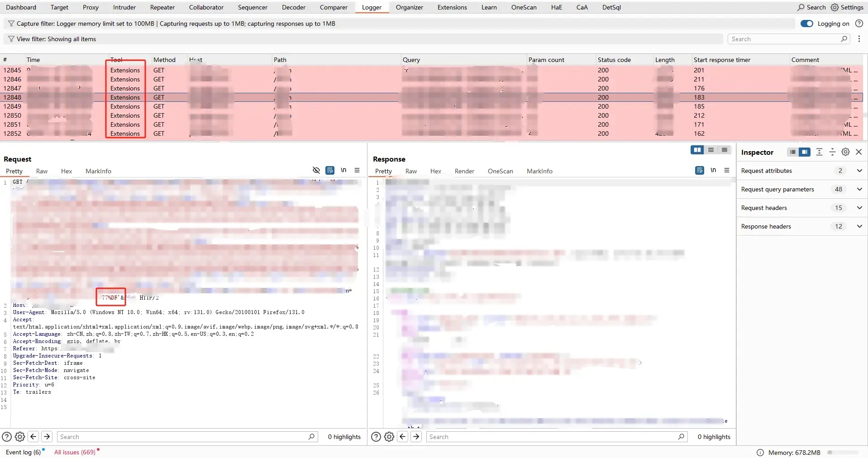This screenshot has height=458, width=868.
Task: Toggle line wrap in Response panel
Action: [700, 170]
